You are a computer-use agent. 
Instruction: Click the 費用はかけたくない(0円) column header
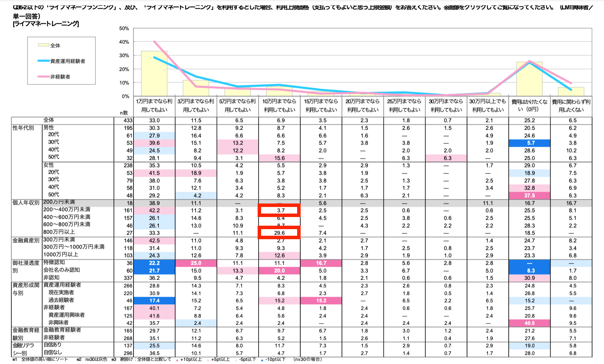(529, 105)
